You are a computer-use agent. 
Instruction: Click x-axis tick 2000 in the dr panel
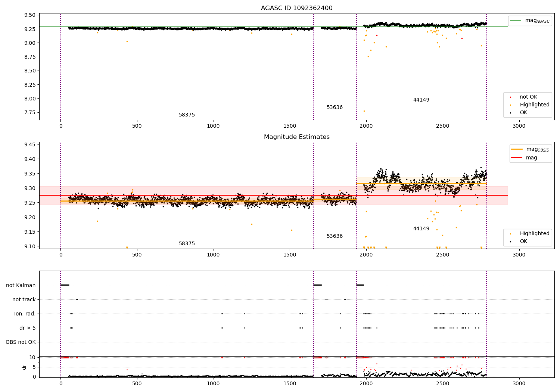pyautogui.click(x=366, y=383)
